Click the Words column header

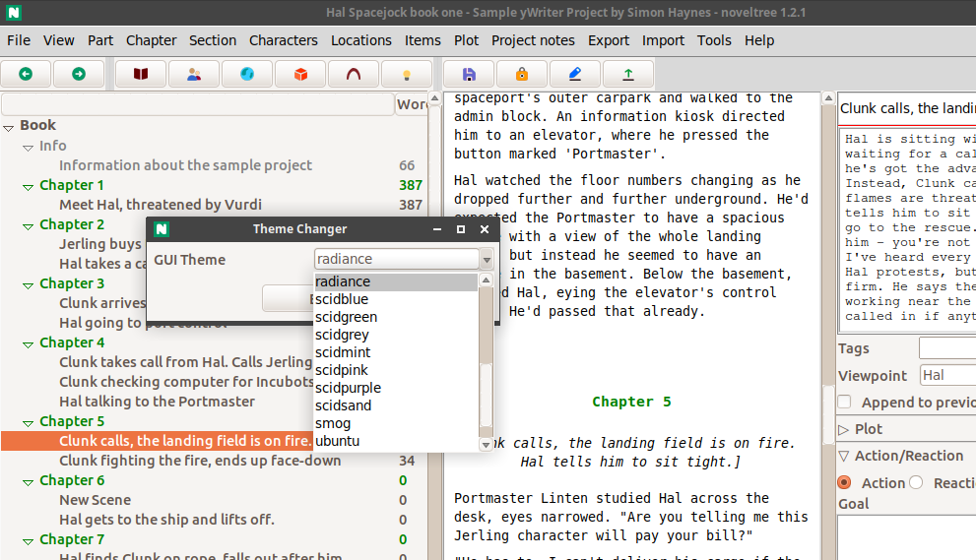pyautogui.click(x=412, y=104)
